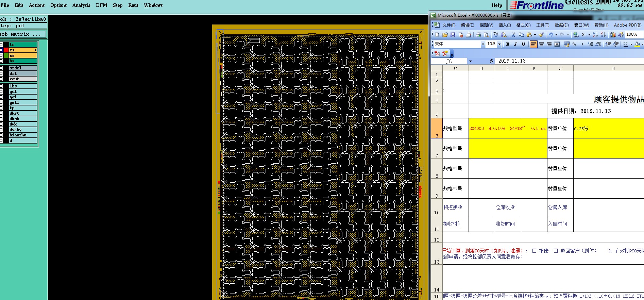Image resolution: width=644 pixels, height=300 pixels.
Task: Copy selection in Excel toolbar
Action: 521,35
